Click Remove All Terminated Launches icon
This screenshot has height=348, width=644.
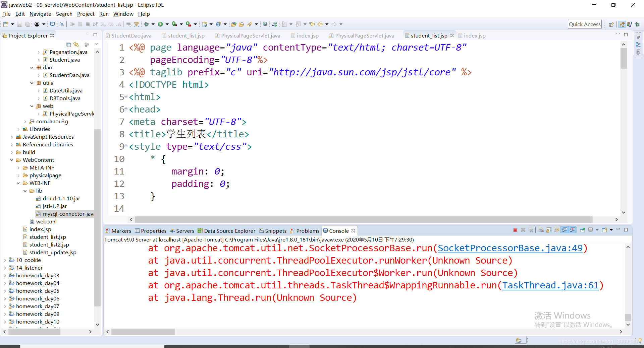pyautogui.click(x=531, y=230)
